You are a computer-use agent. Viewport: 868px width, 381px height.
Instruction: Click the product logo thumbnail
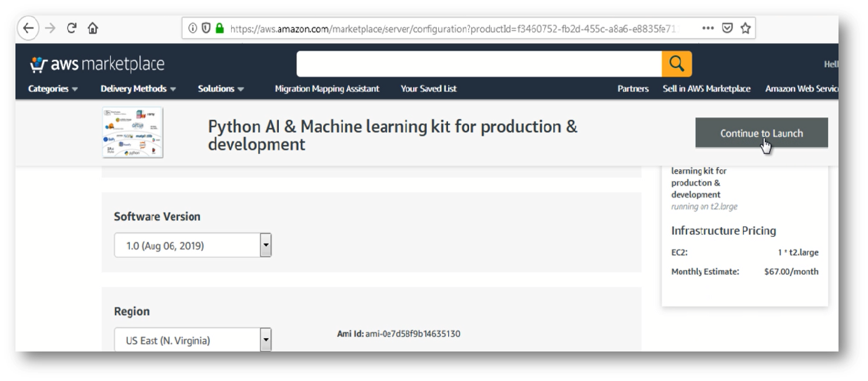pyautogui.click(x=133, y=132)
